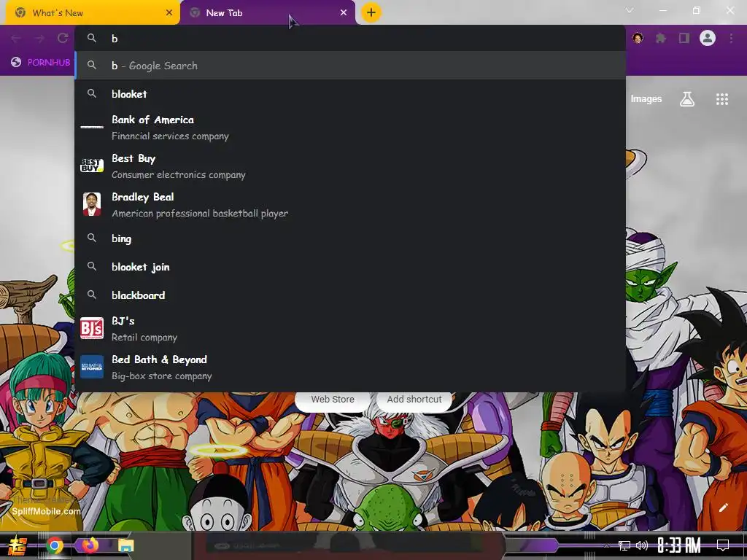Open the Images link

(646, 98)
